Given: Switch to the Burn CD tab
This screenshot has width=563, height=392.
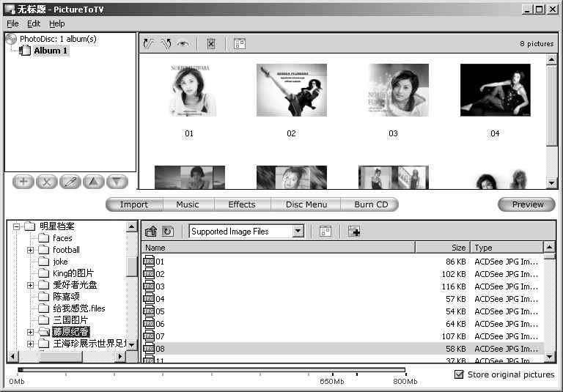Looking at the screenshot, I should [371, 204].
